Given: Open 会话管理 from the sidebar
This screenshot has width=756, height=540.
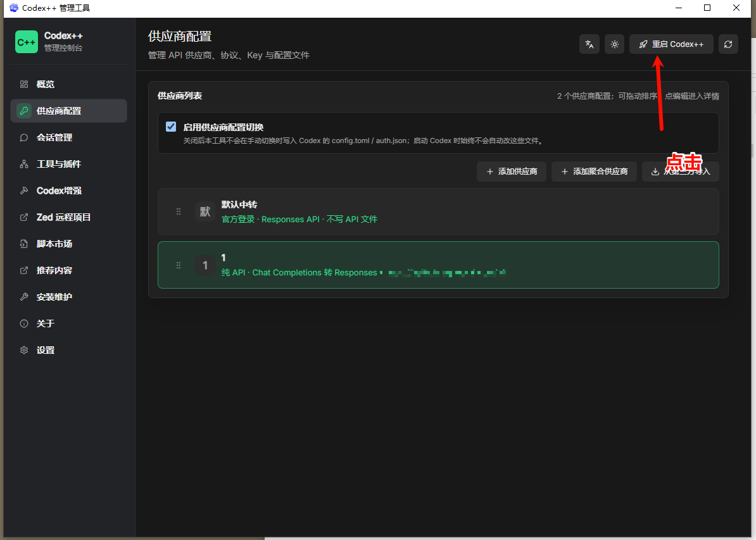Looking at the screenshot, I should pyautogui.click(x=68, y=137).
